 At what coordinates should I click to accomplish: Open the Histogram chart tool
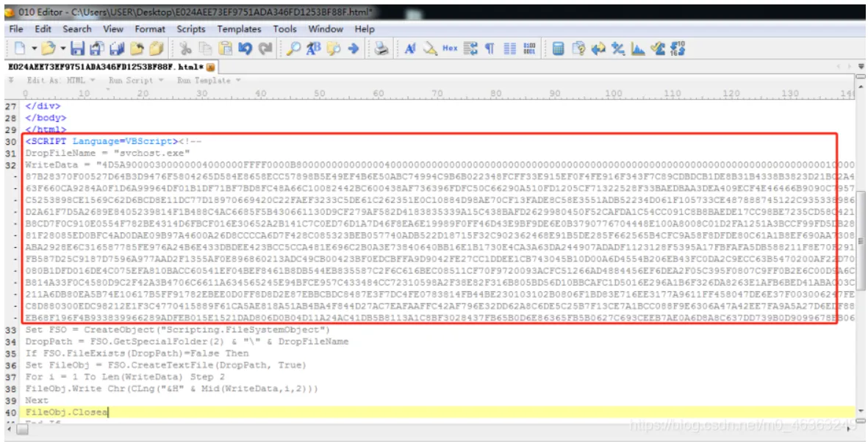click(x=638, y=49)
